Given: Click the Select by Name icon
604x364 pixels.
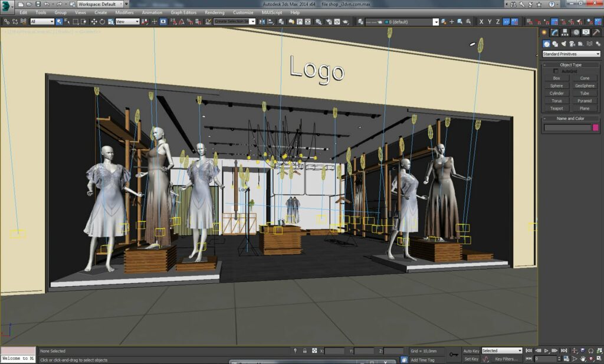Looking at the screenshot, I should (67, 22).
